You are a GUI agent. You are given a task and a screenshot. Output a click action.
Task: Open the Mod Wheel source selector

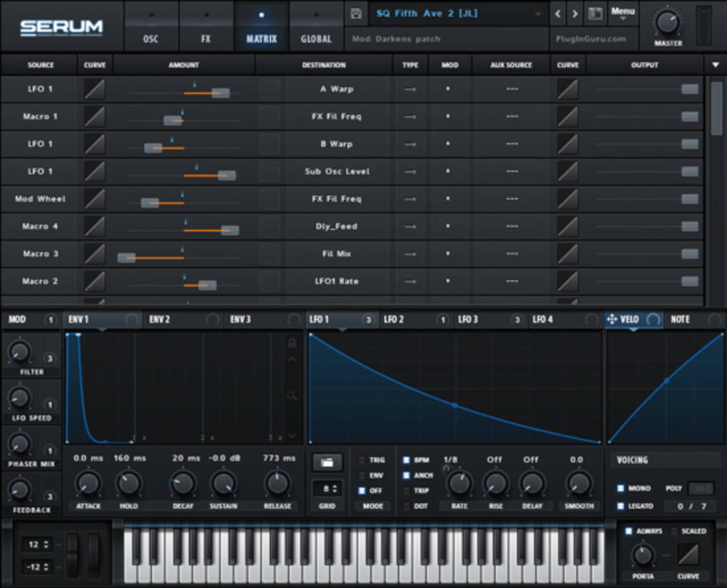(40, 199)
